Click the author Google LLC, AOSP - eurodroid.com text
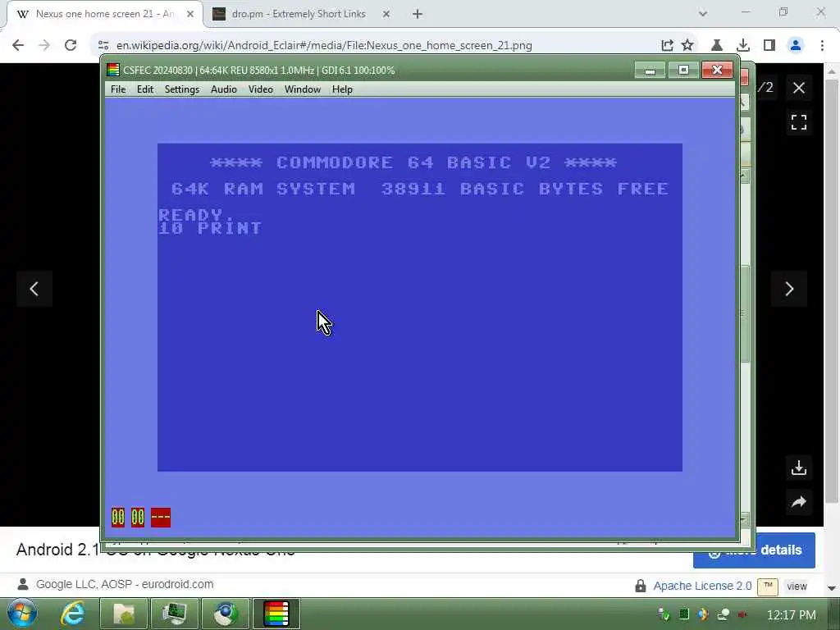840x630 pixels. pos(125,584)
